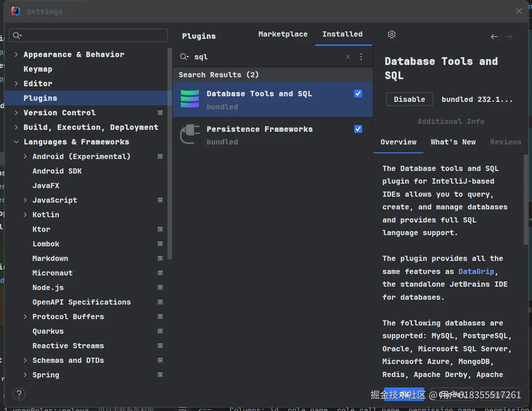This screenshot has height=411, width=532.
Task: Disable the Database Tools and SQL plugin
Action: (x=409, y=99)
